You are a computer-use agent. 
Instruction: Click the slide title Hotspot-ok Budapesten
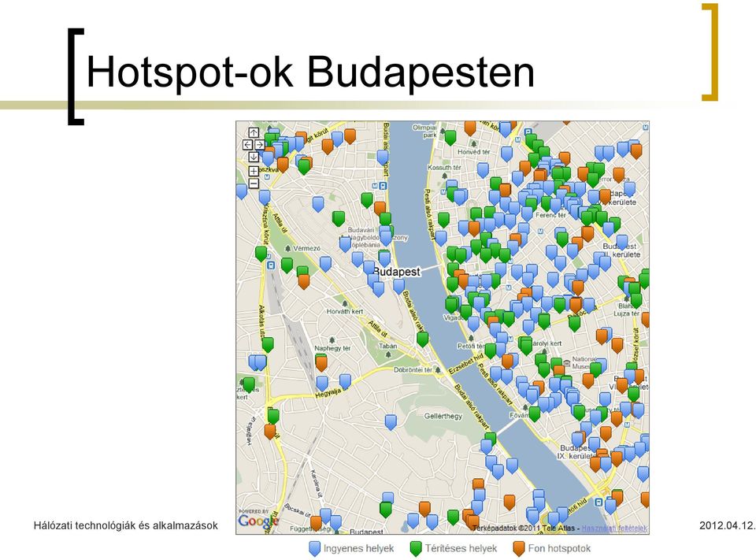coord(310,72)
